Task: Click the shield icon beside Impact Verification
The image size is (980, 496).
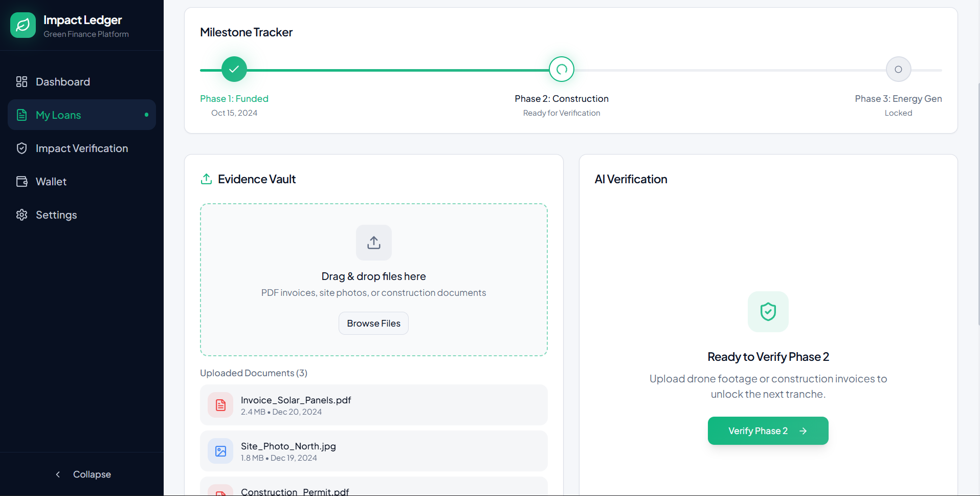Action: point(21,148)
